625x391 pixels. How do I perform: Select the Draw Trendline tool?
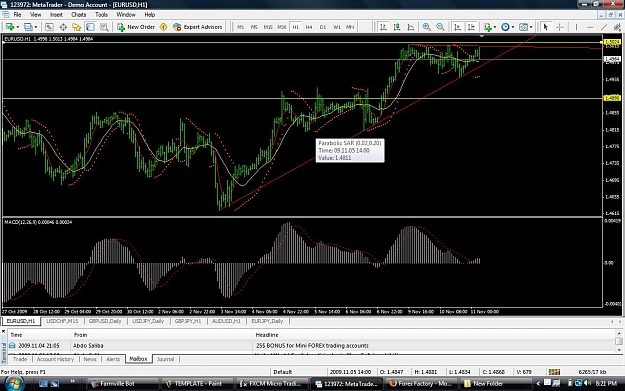point(604,27)
